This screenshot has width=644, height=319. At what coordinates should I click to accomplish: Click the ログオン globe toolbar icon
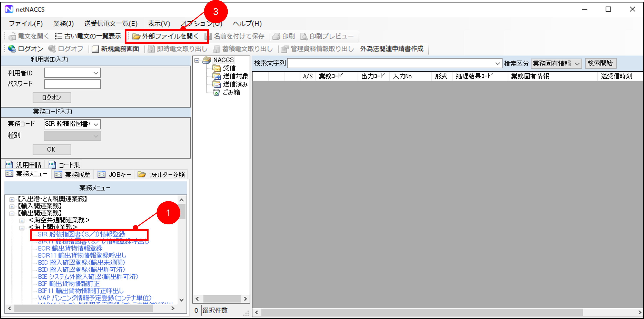pos(12,49)
